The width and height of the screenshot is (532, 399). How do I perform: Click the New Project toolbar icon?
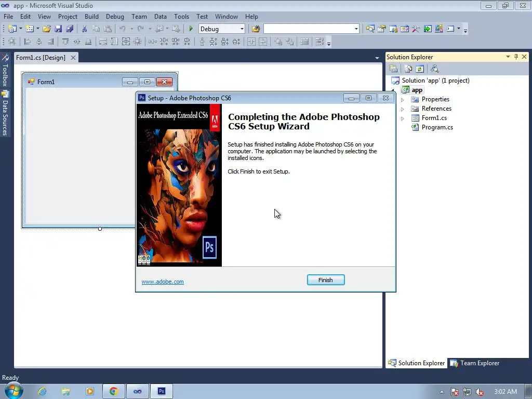tap(12, 29)
